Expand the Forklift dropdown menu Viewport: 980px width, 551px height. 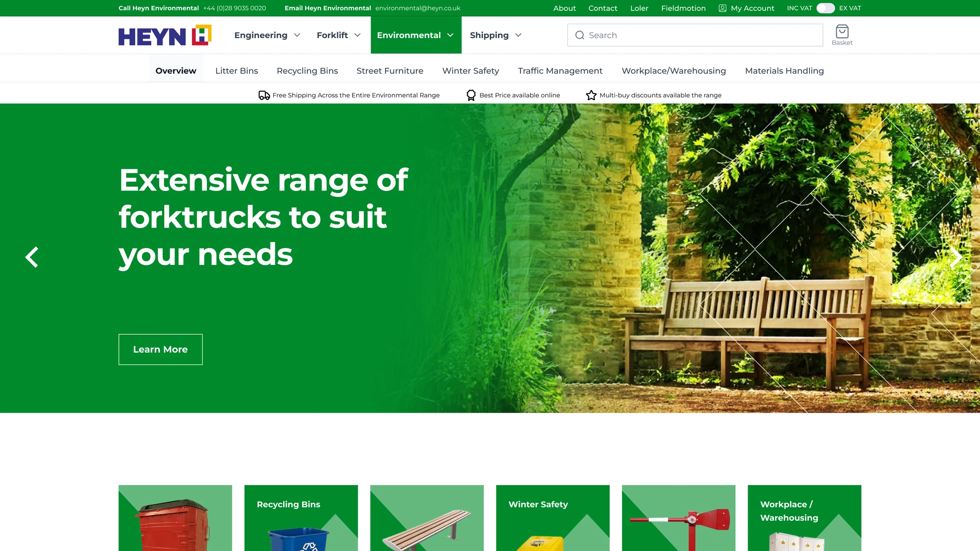point(338,35)
